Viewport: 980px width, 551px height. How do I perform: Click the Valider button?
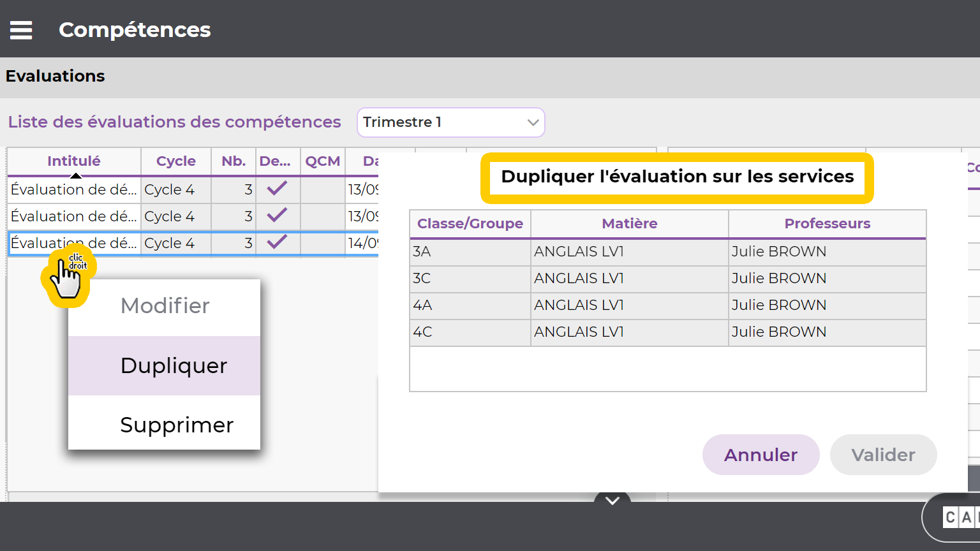tap(883, 455)
